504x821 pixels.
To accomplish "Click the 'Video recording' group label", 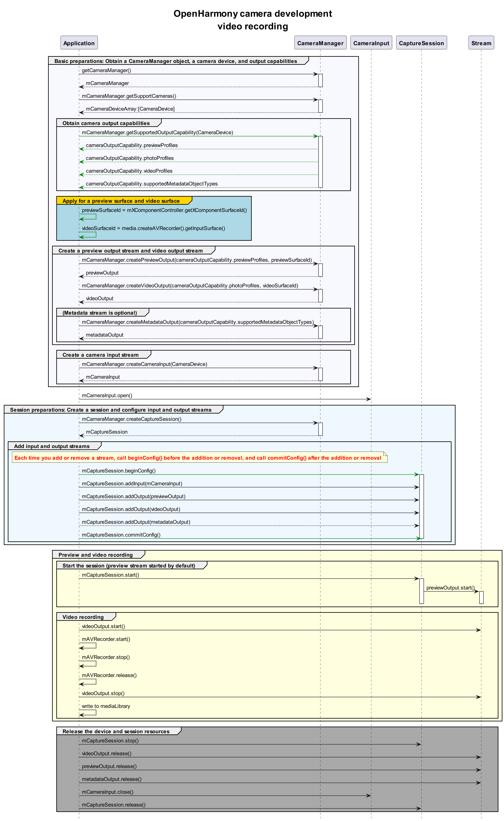I will [83, 617].
